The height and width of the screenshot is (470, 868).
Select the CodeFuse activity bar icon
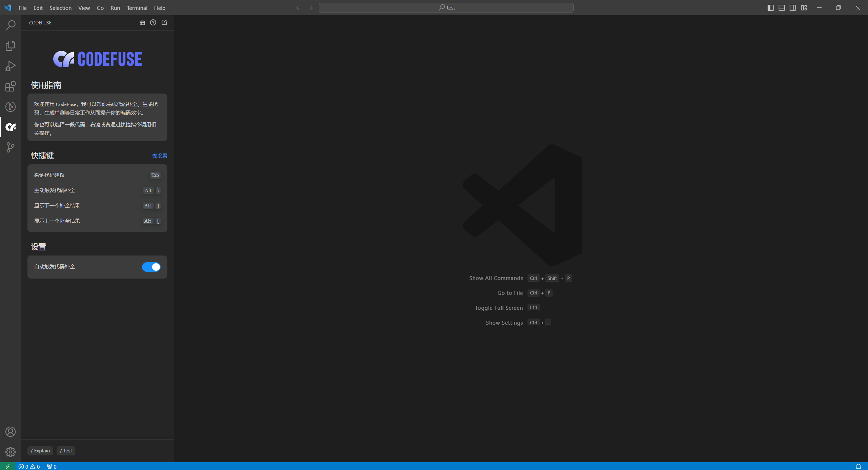pyautogui.click(x=11, y=127)
